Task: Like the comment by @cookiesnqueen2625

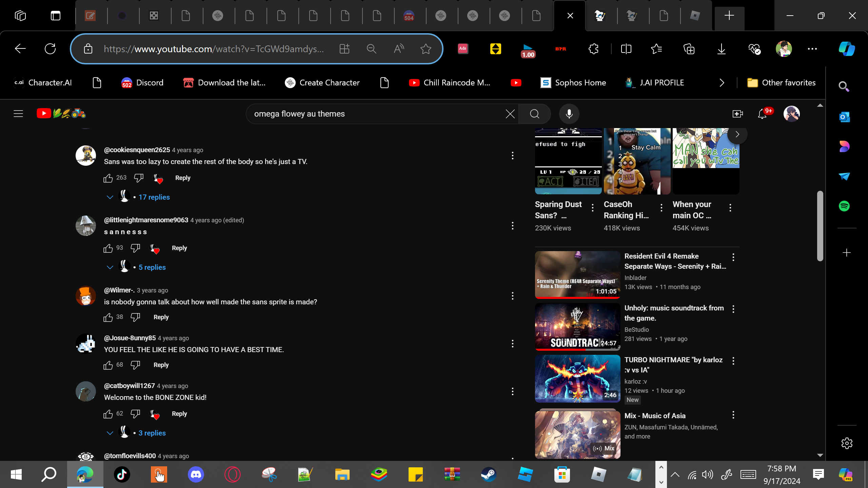Action: tap(108, 178)
